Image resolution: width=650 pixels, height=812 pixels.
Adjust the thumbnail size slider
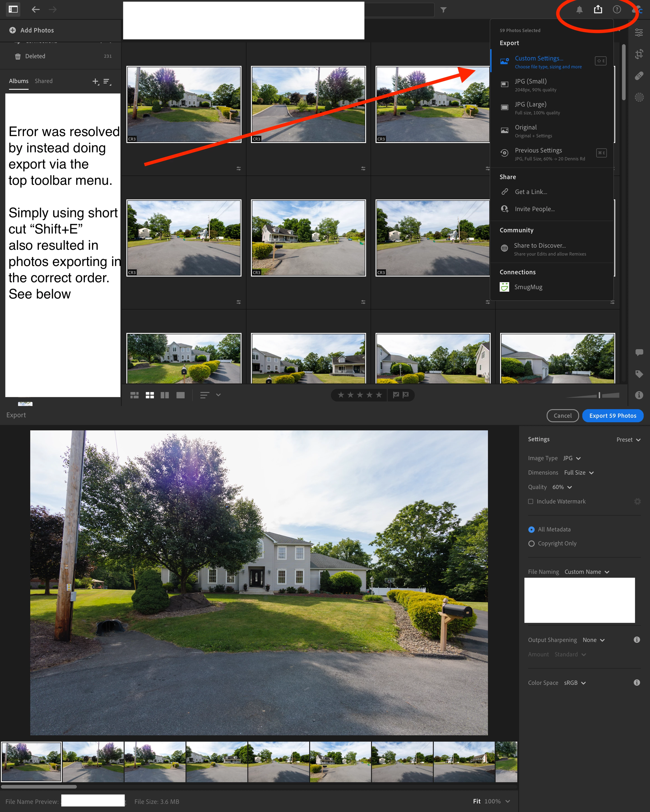coord(599,395)
